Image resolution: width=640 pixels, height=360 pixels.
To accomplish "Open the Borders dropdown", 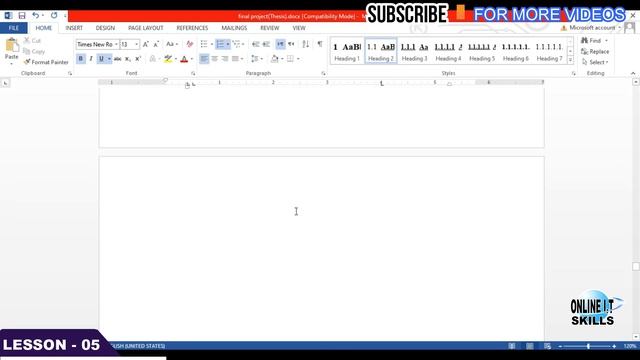I will pos(298,59).
